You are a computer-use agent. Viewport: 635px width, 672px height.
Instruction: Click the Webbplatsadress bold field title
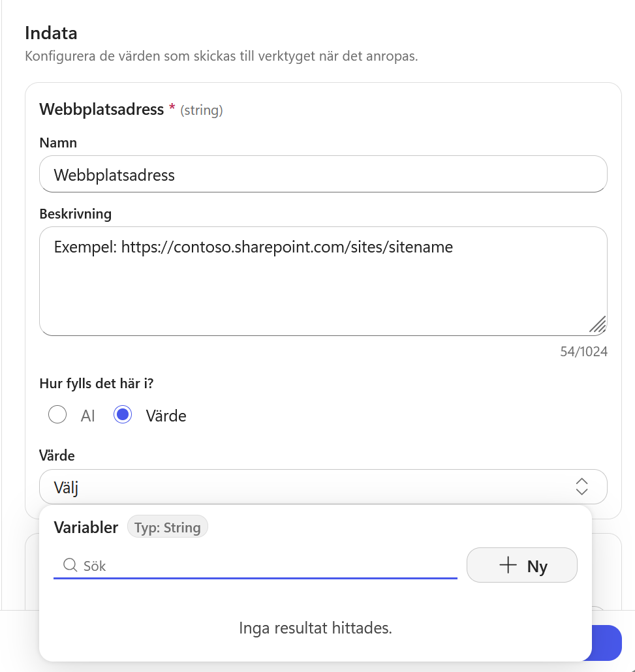point(102,110)
